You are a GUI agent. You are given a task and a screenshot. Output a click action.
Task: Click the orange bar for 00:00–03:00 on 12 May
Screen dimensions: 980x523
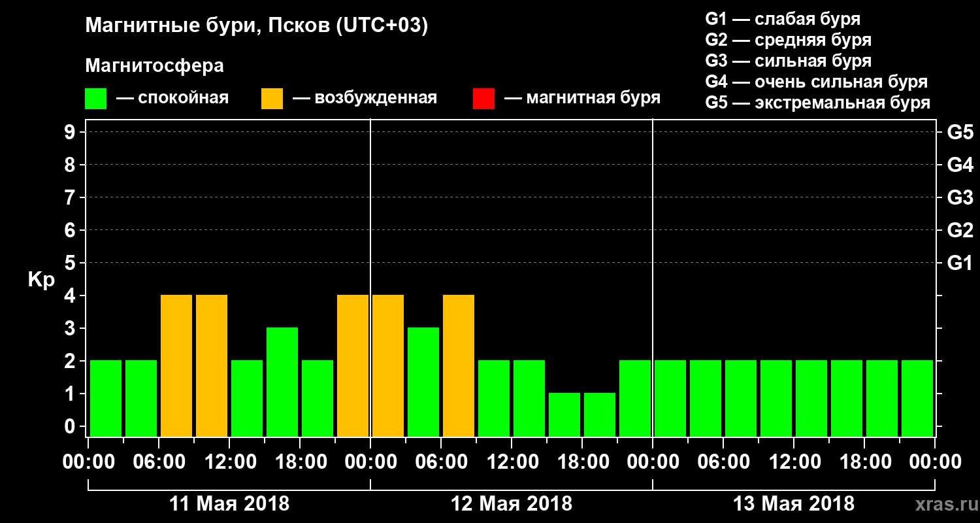point(388,365)
